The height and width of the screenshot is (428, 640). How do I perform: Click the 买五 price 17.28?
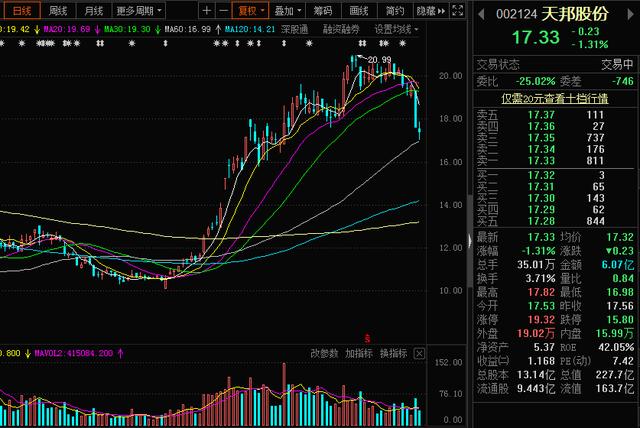pyautogui.click(x=541, y=221)
